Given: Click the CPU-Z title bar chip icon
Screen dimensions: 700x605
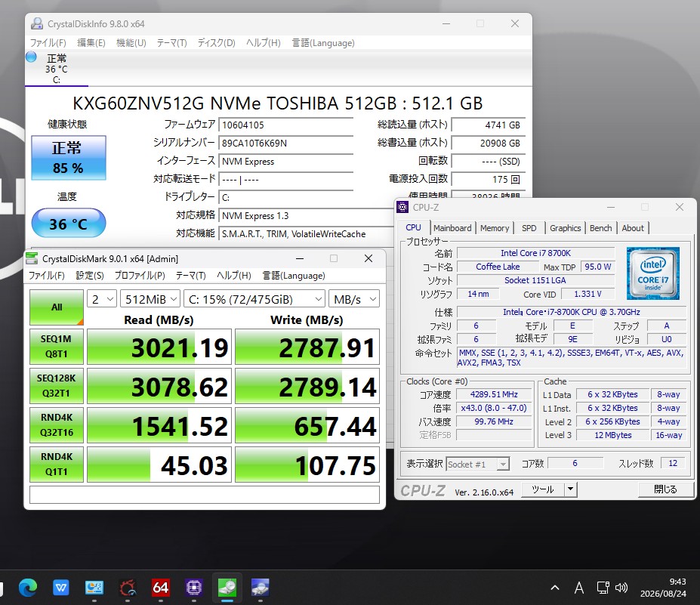Looking at the screenshot, I should coord(402,207).
